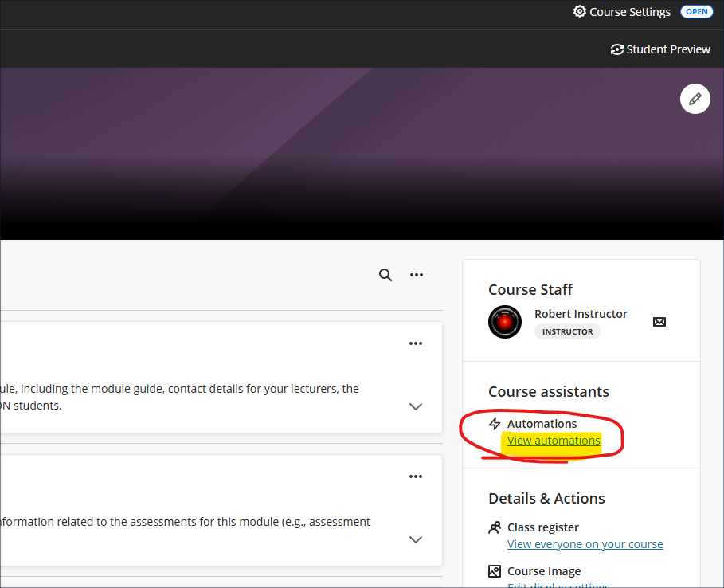
Task: Open course content search magnifier
Action: [385, 275]
